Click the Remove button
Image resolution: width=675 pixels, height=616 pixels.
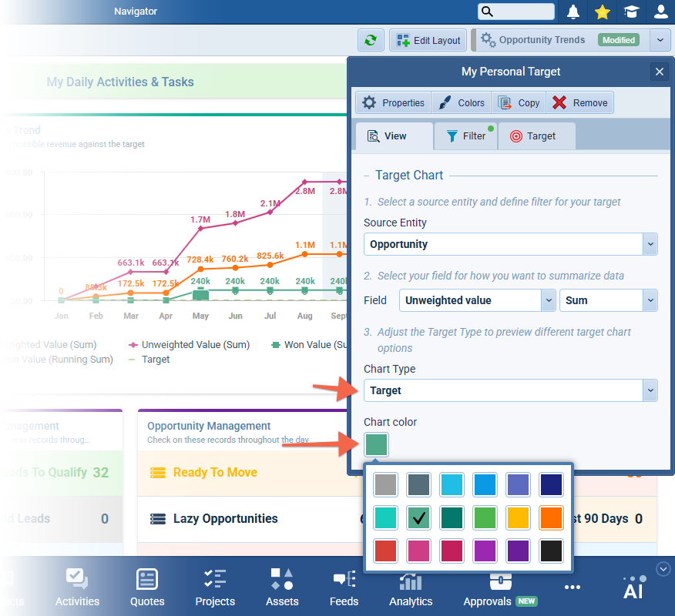pos(580,103)
